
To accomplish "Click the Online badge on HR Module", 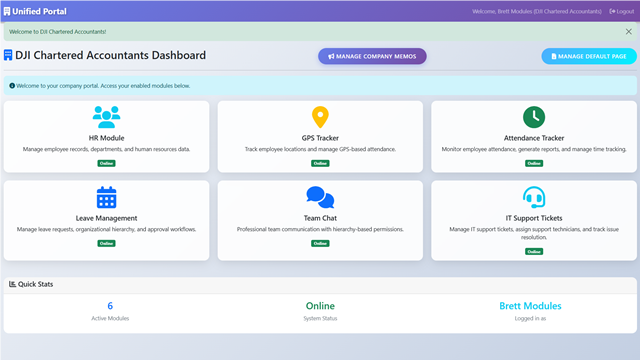I will coord(107,163).
